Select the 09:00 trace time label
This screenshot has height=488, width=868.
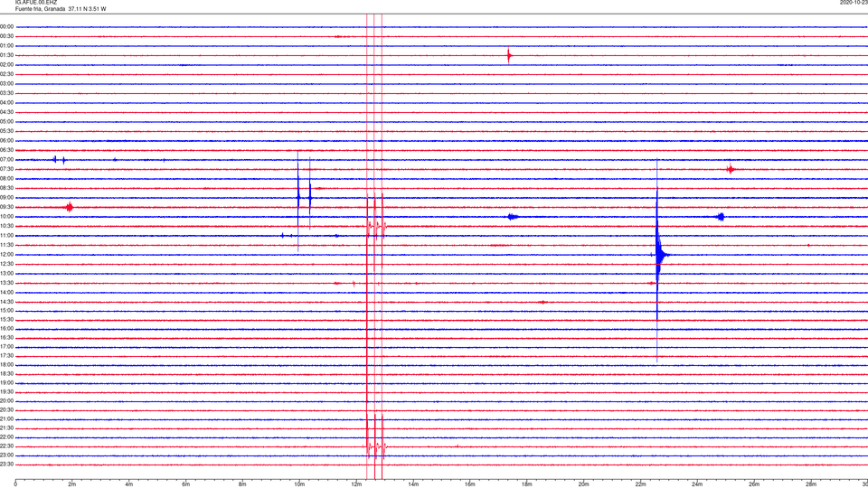pyautogui.click(x=6, y=198)
